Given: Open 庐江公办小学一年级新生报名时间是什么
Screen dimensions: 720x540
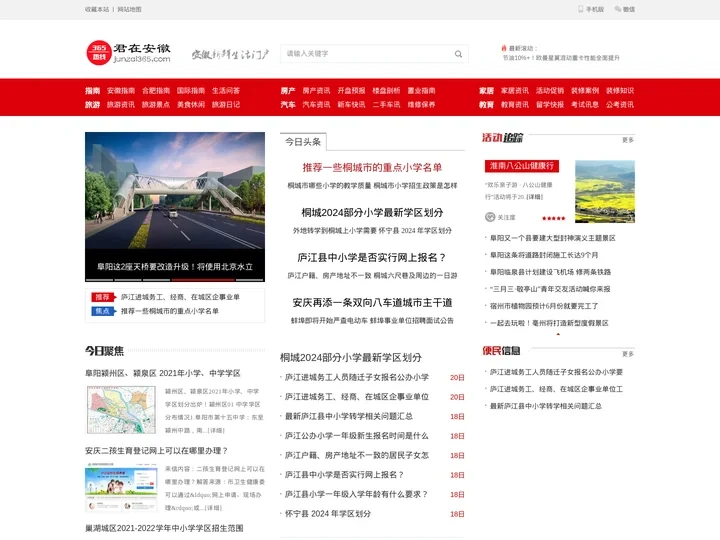Looking at the screenshot, I should click(356, 436).
